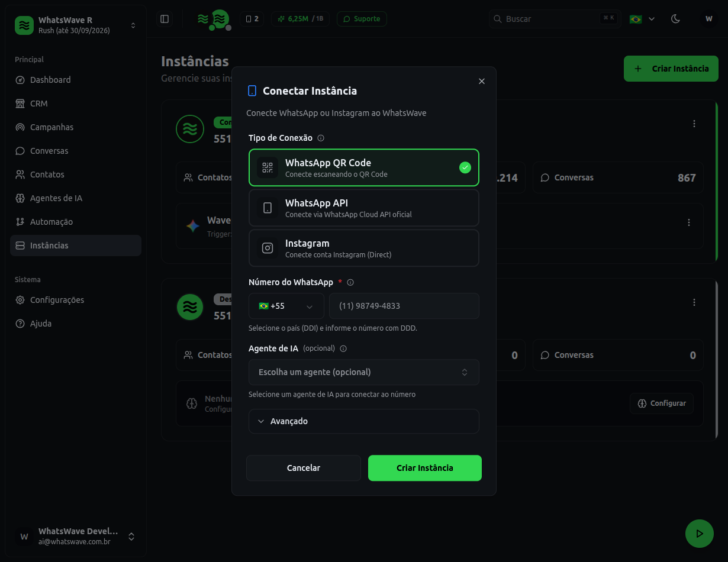Screen dimensions: 728x562
Task: Open Dashboard in the sidebar
Action: tap(76, 80)
